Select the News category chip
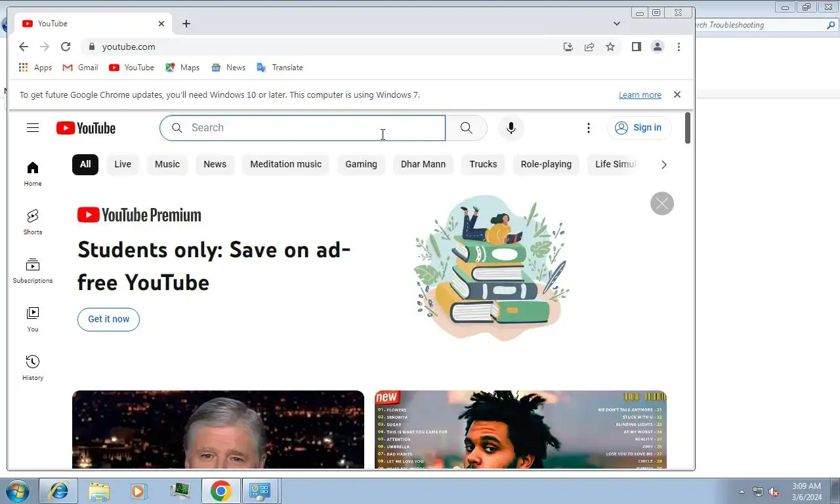This screenshot has height=504, width=840. (x=215, y=164)
